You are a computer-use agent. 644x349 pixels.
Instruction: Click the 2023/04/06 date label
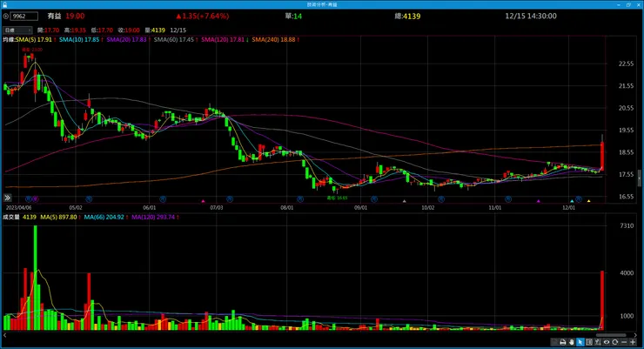(x=18, y=208)
